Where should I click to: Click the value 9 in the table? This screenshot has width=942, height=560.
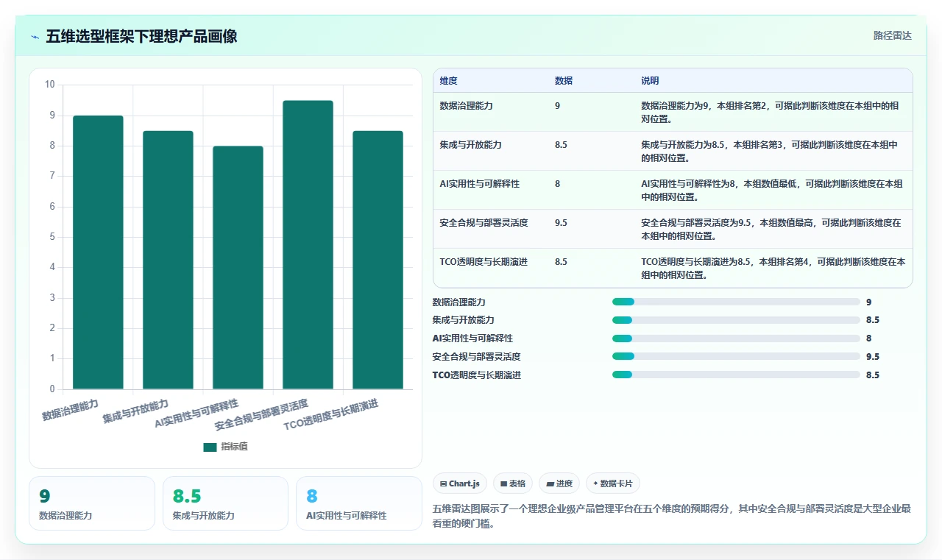(557, 106)
